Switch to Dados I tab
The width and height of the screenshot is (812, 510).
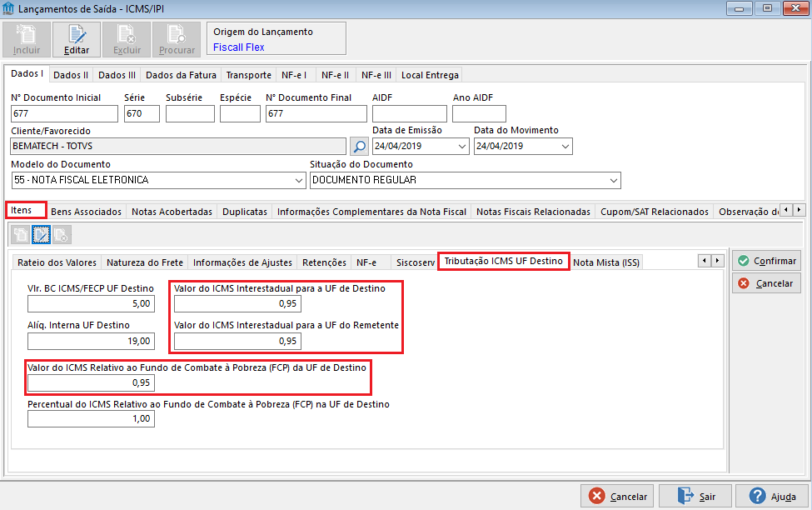coord(27,73)
